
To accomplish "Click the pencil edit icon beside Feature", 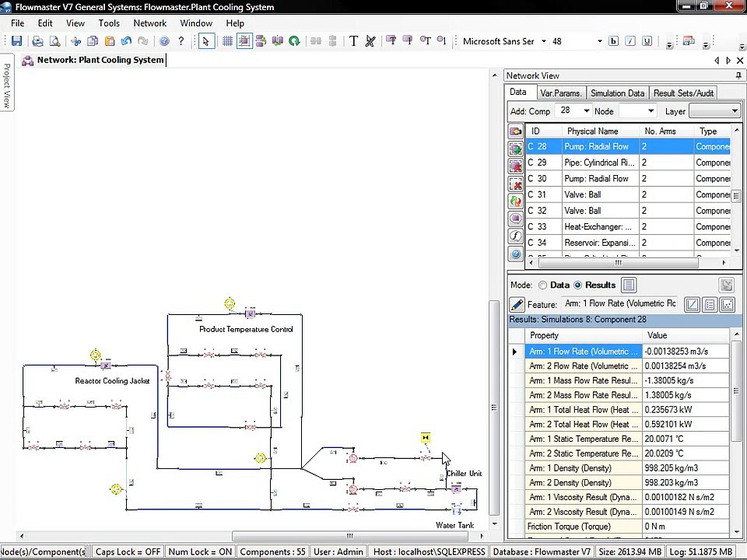I will (517, 305).
